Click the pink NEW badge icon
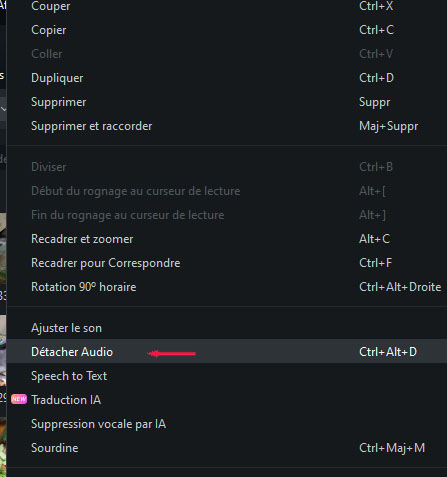 tap(19, 399)
